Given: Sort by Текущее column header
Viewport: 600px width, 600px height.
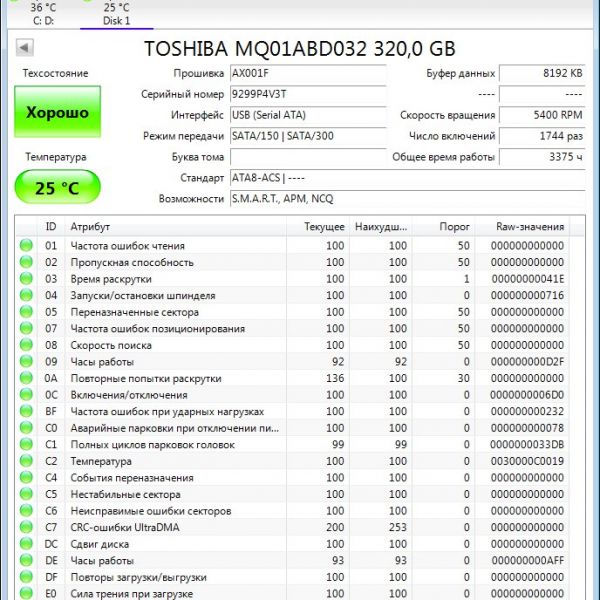Looking at the screenshot, I should [318, 227].
